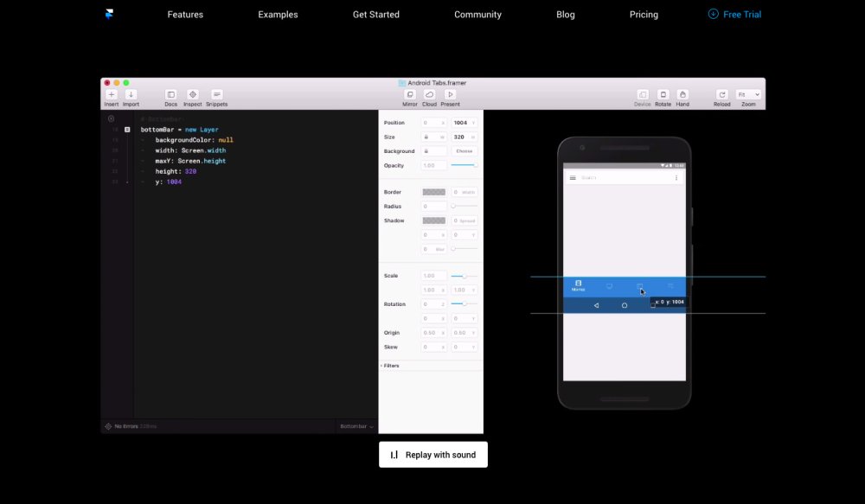
Task: Open the Bottombar layer dropdown in status bar
Action: [356, 426]
